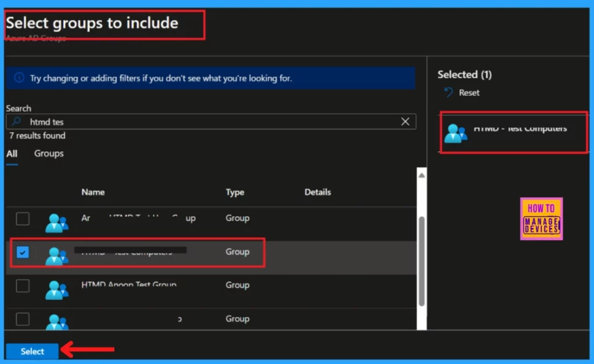Click the Select button
Viewport: 594px width, 364px height.
pyautogui.click(x=32, y=351)
